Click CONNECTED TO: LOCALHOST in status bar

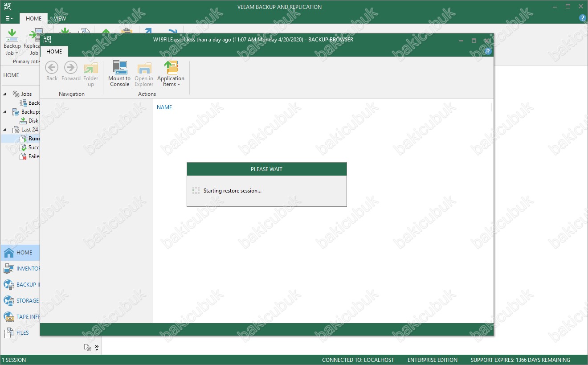(358, 360)
